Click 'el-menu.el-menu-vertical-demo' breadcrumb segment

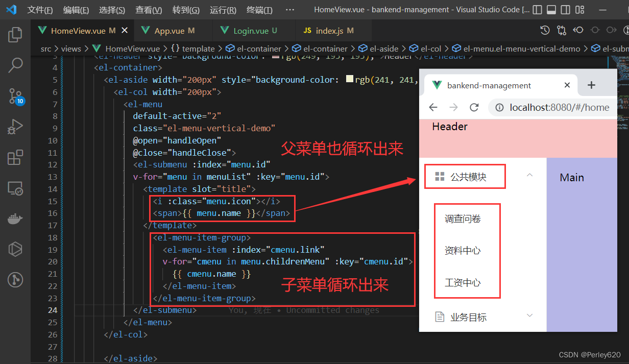(522, 48)
